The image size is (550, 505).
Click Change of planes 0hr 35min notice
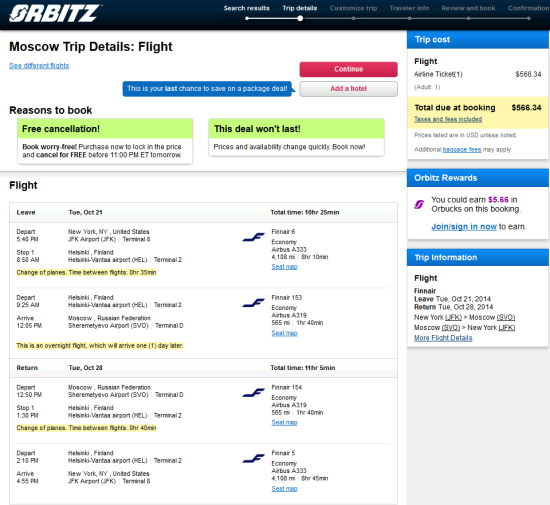click(x=86, y=272)
